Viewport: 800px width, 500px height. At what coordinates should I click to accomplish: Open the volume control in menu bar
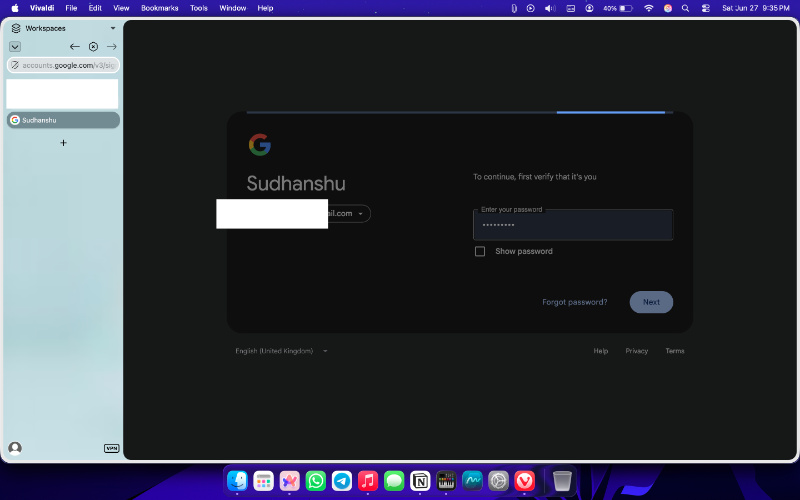[x=550, y=8]
